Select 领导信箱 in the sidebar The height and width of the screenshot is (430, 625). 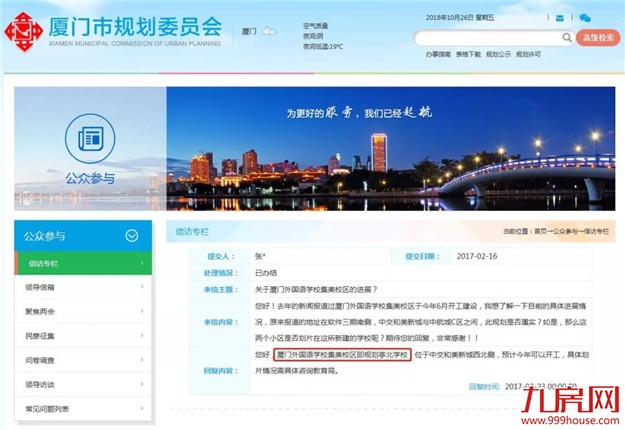pos(83,287)
